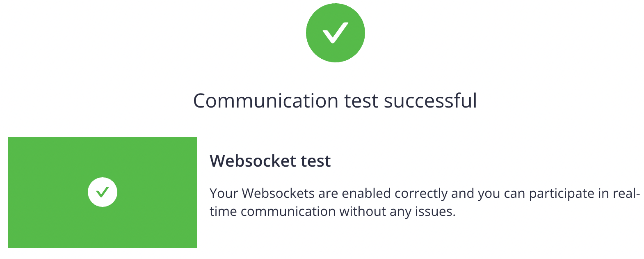Click the 'Websocket test' title

(270, 161)
